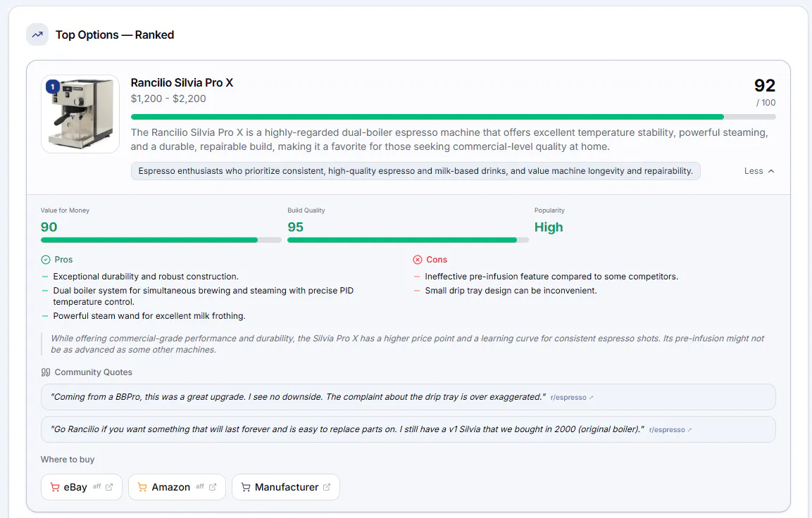The height and width of the screenshot is (518, 812).
Task: Click the rank 1 badge on the product image
Action: pyautogui.click(x=53, y=87)
